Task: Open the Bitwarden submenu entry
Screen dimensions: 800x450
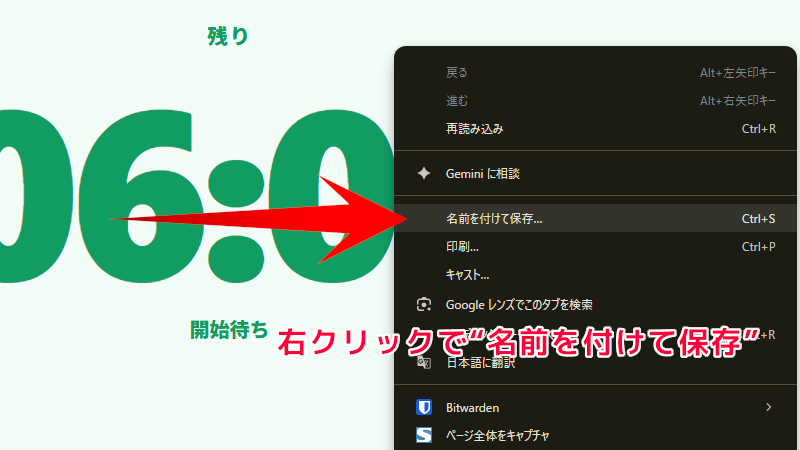Action: [595, 407]
